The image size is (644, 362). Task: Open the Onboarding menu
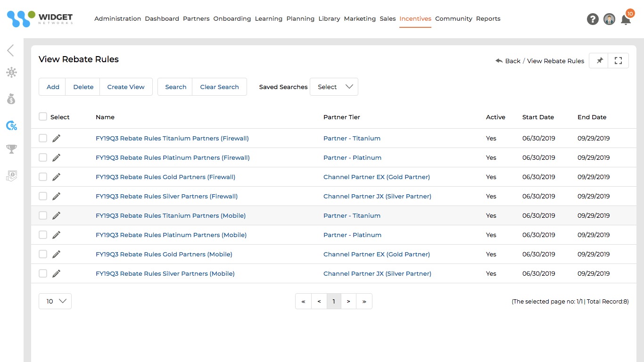(232, 19)
